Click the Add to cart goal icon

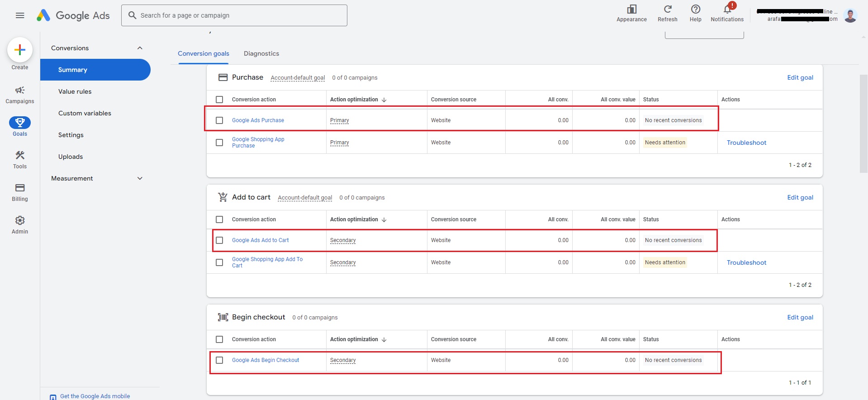pos(223,197)
